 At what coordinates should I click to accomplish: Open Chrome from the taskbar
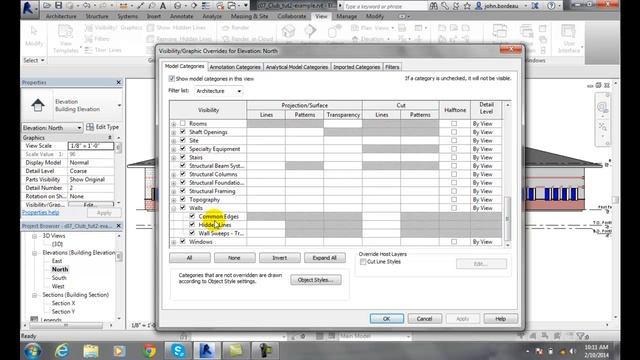point(149,351)
